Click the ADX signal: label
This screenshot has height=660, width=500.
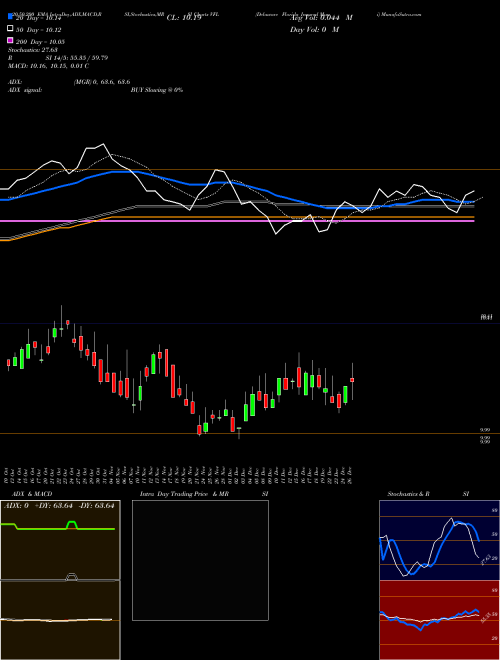(25, 90)
